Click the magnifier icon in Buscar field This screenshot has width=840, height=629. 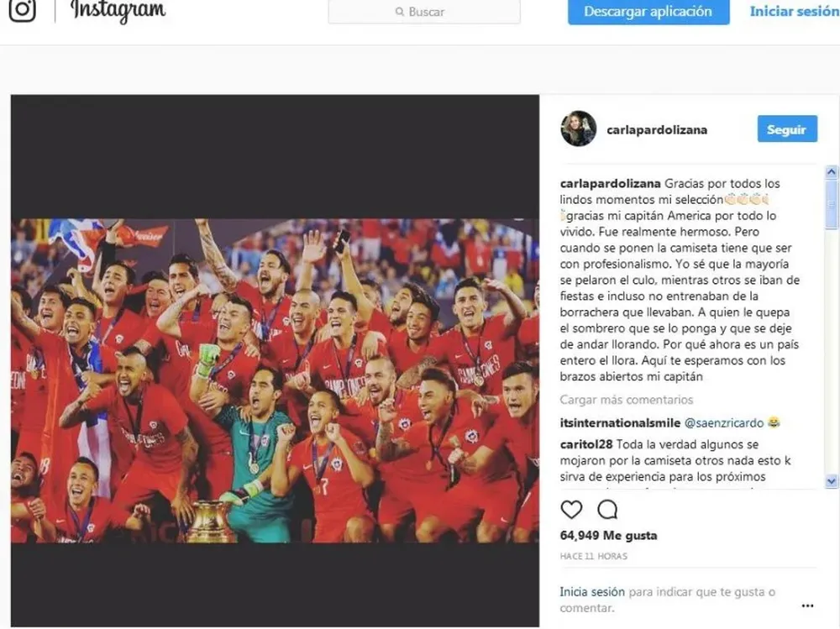(400, 11)
